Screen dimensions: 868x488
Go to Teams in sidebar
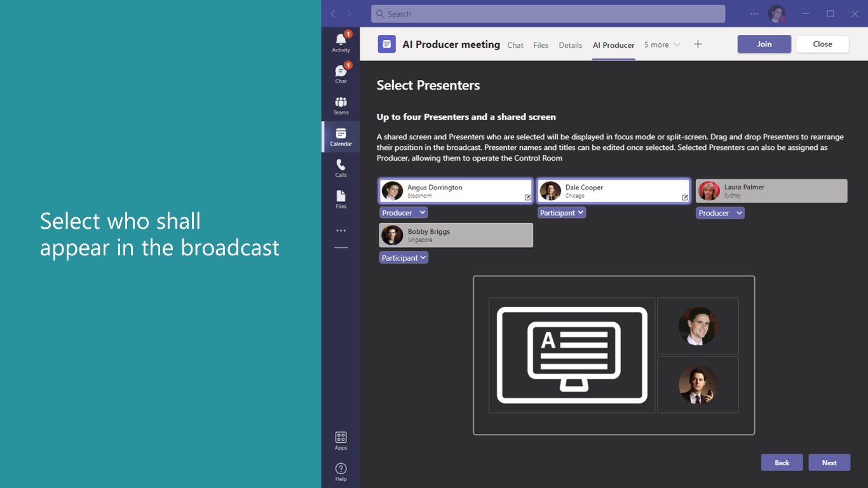341,105
